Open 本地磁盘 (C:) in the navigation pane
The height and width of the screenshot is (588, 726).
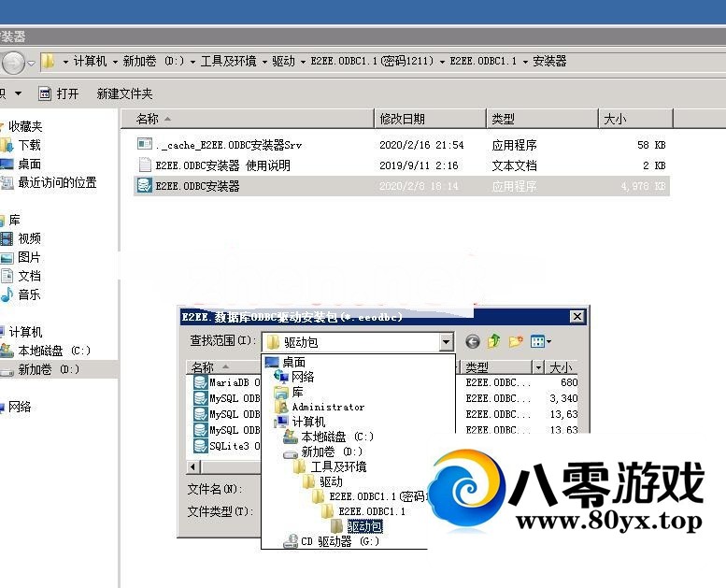(x=53, y=351)
